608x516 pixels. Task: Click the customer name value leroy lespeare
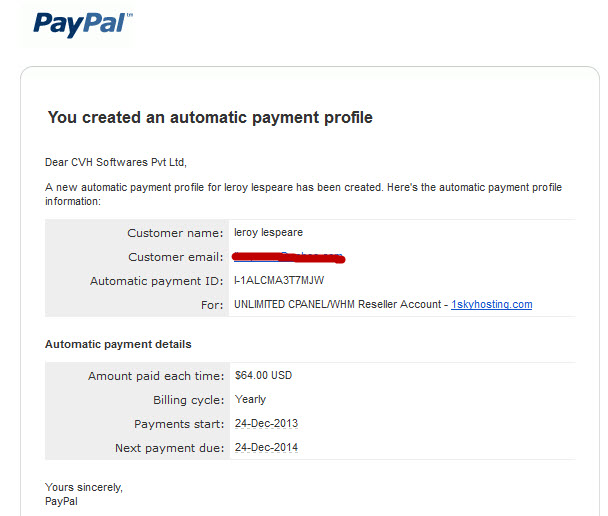tap(268, 233)
